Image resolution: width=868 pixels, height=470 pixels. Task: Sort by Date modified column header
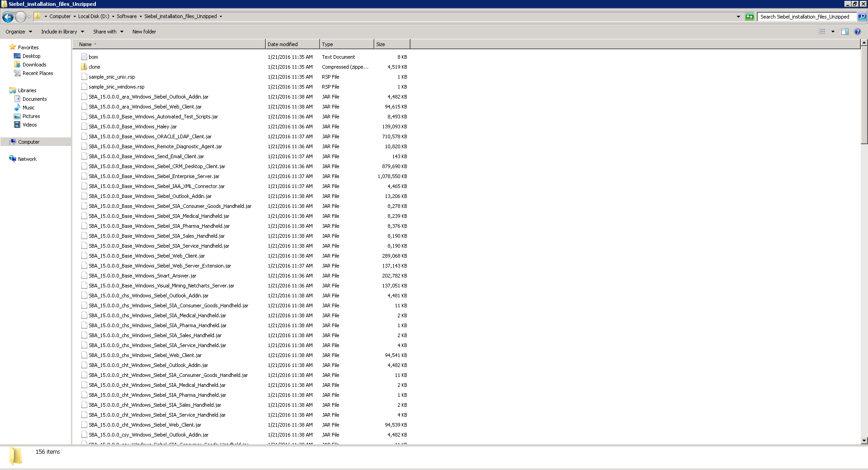(x=292, y=44)
